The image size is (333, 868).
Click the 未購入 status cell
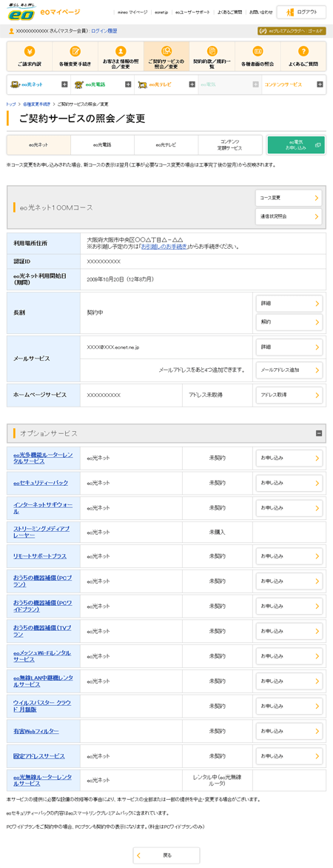(x=217, y=532)
